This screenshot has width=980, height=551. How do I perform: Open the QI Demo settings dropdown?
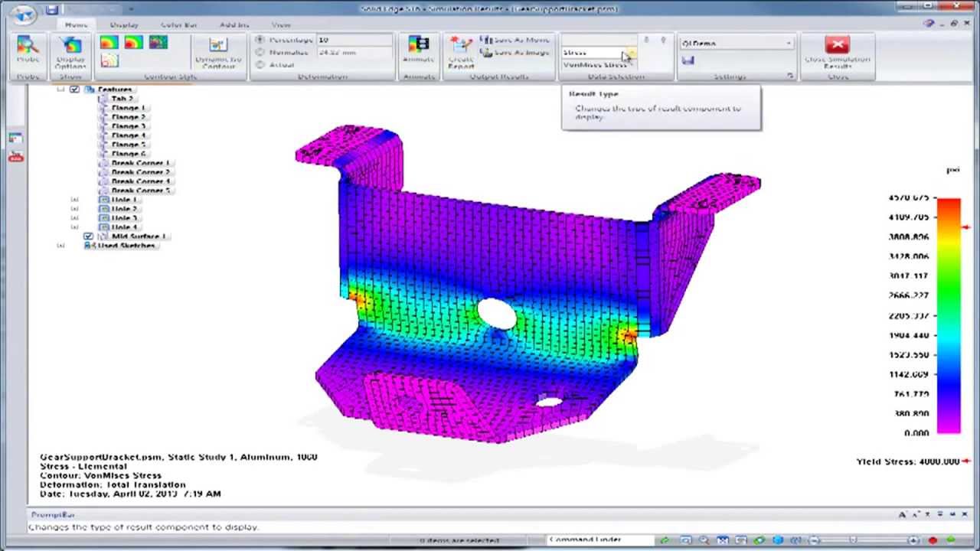(789, 43)
